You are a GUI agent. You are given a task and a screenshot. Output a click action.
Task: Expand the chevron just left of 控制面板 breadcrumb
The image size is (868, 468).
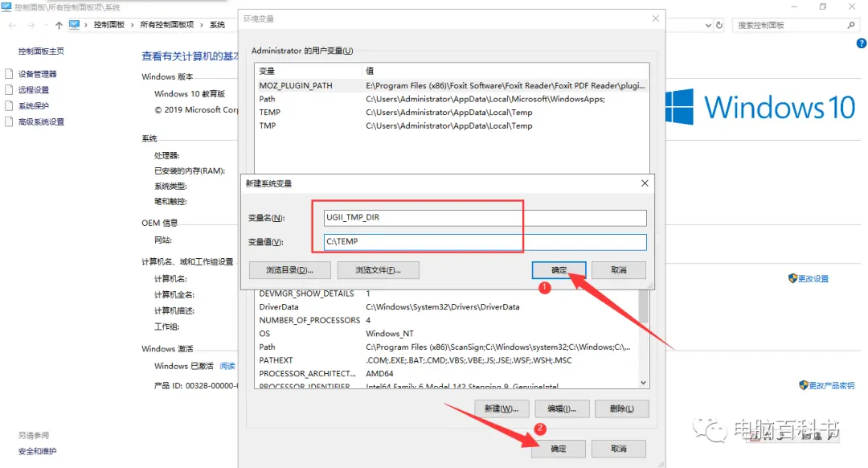coord(86,25)
